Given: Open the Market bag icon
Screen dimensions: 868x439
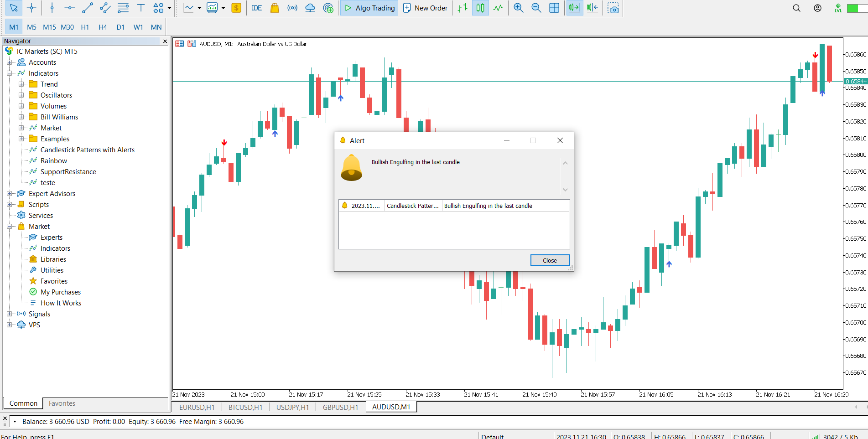Looking at the screenshot, I should click(x=274, y=8).
